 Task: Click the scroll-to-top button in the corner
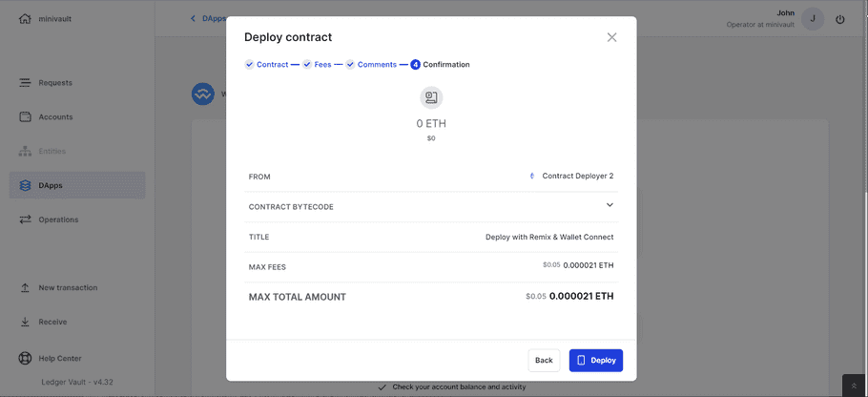[854, 386]
